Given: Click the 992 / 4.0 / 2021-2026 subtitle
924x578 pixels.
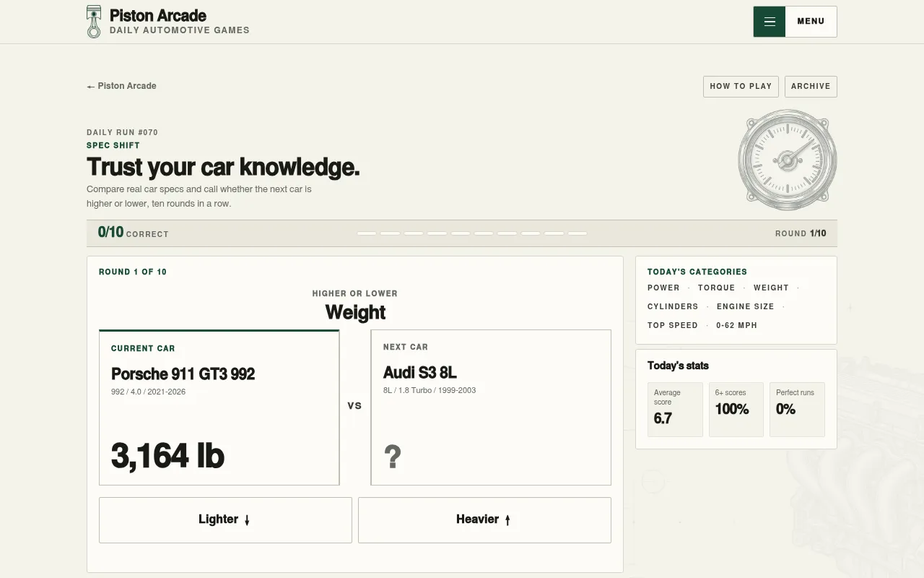Looking at the screenshot, I should click(148, 392).
